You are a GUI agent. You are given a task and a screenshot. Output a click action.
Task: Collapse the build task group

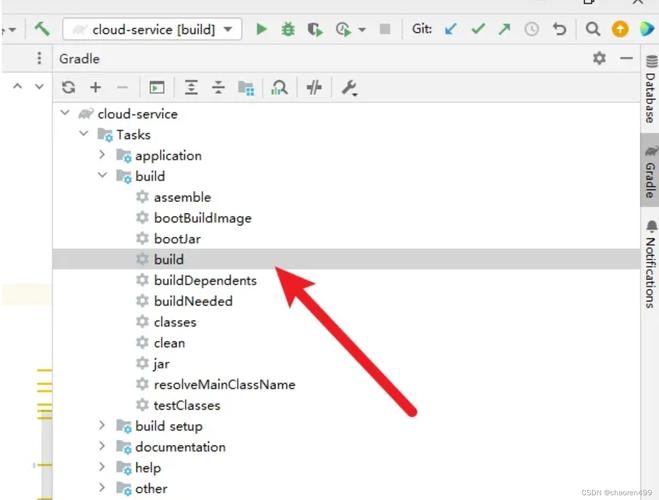[x=102, y=176]
